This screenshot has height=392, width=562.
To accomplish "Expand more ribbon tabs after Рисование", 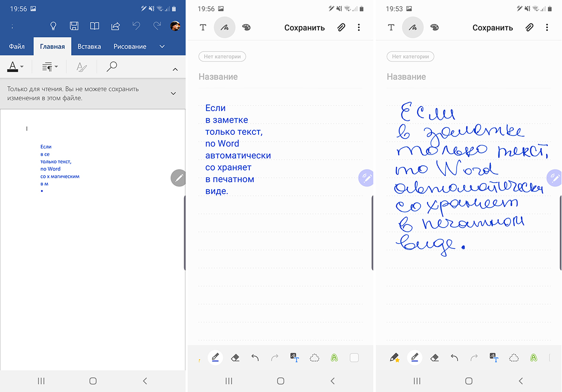I will (162, 46).
